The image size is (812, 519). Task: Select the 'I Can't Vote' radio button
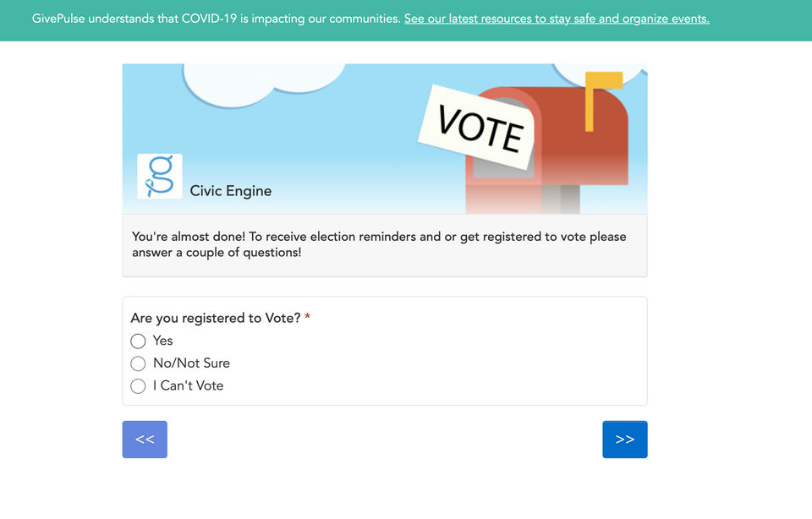click(x=138, y=386)
